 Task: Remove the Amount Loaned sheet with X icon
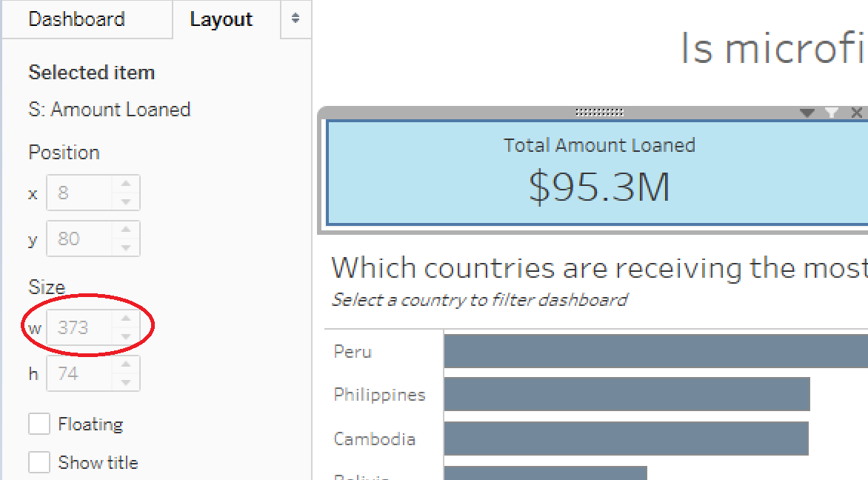click(856, 113)
